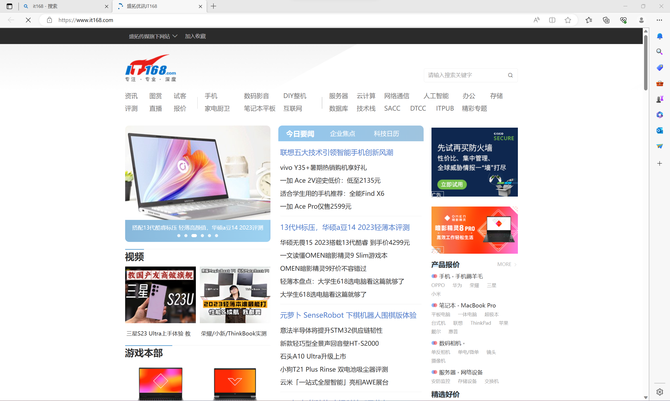The image size is (670, 401).
Task: Open the sidebar notifications bell
Action: (660, 36)
